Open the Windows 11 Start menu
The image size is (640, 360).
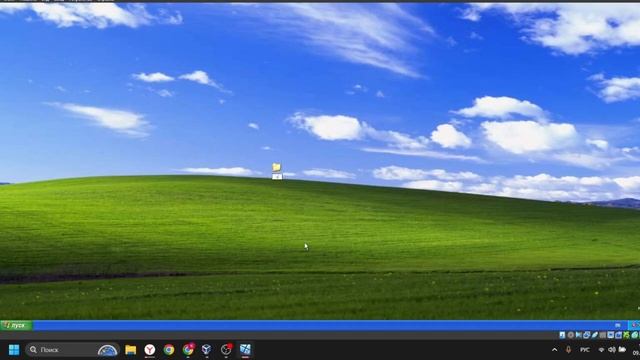(14, 350)
